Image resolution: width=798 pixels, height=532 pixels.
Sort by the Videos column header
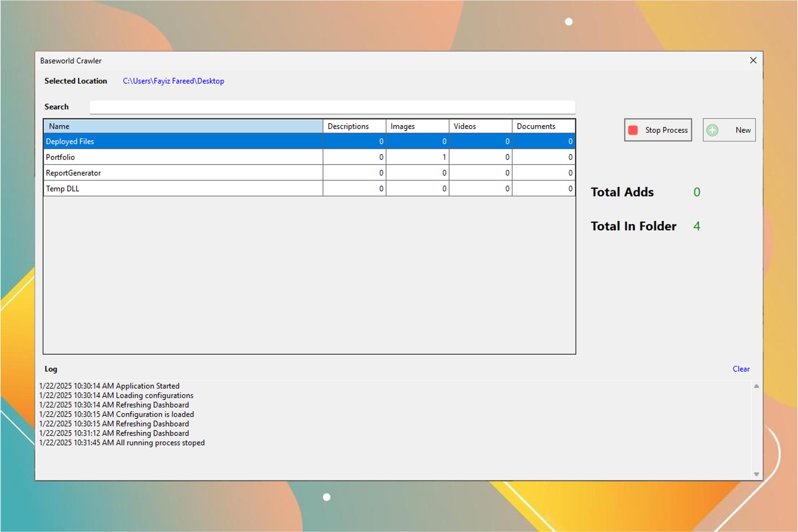click(x=481, y=126)
